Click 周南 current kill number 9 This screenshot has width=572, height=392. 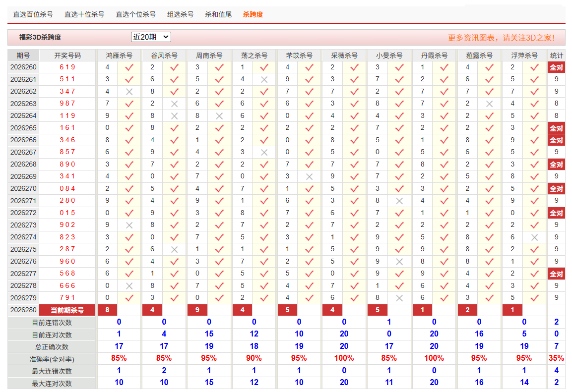point(197,310)
